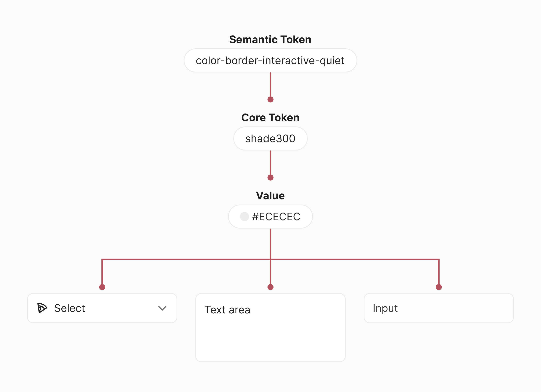Image resolution: width=541 pixels, height=392 pixels.
Task: Click the red connector dot above Text area
Action: click(x=270, y=287)
